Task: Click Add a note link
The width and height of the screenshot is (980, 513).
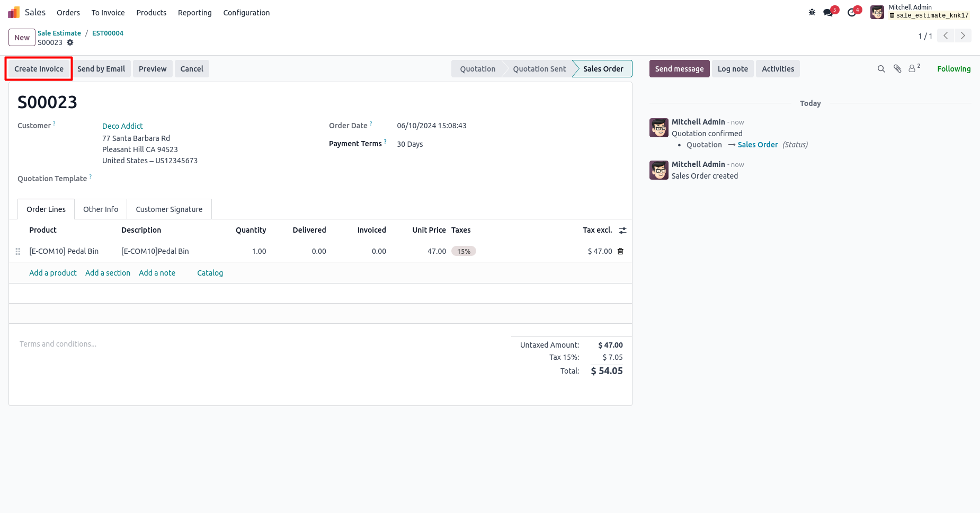Action: (157, 273)
